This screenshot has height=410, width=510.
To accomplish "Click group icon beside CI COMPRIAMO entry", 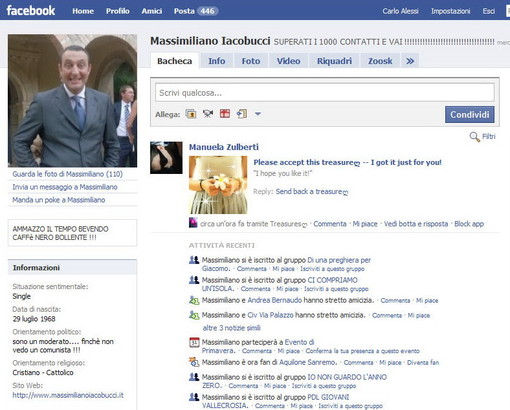I will [194, 280].
